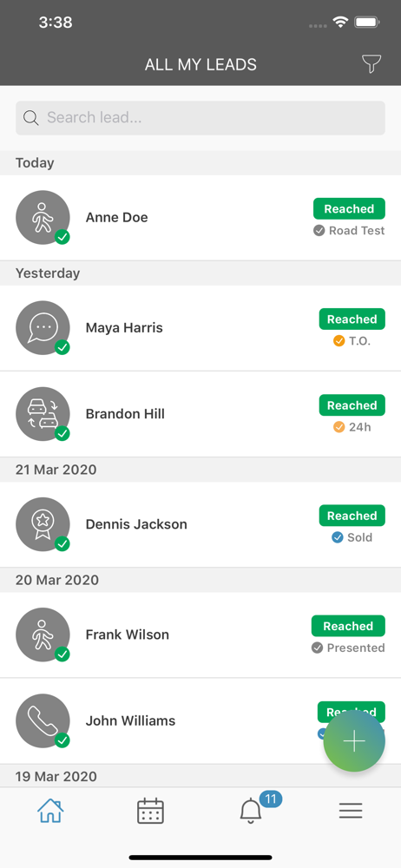401x868 pixels.
Task: Tap Brandon Hill's car trade-in avatar
Action: point(43,414)
